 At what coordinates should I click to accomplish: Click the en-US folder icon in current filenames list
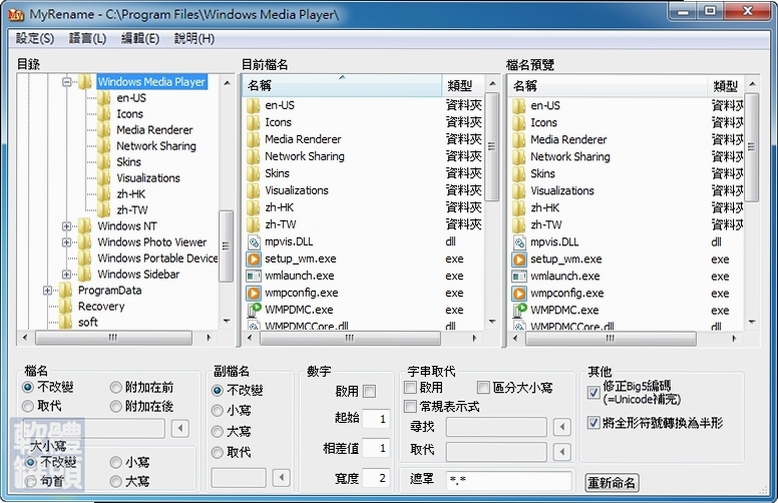(254, 105)
